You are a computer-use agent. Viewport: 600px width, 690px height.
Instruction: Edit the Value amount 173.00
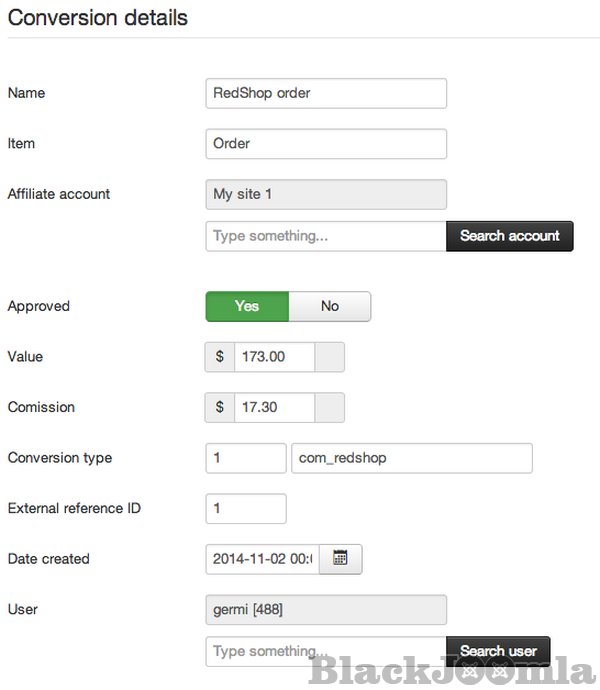coord(274,357)
